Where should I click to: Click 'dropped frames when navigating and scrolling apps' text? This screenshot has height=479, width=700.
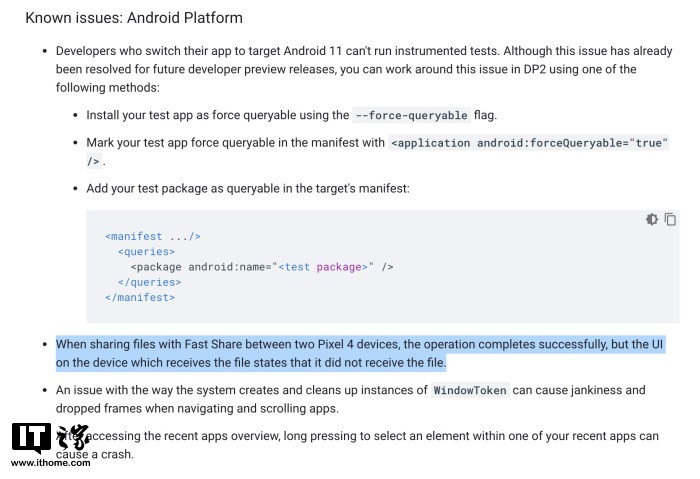(197, 408)
